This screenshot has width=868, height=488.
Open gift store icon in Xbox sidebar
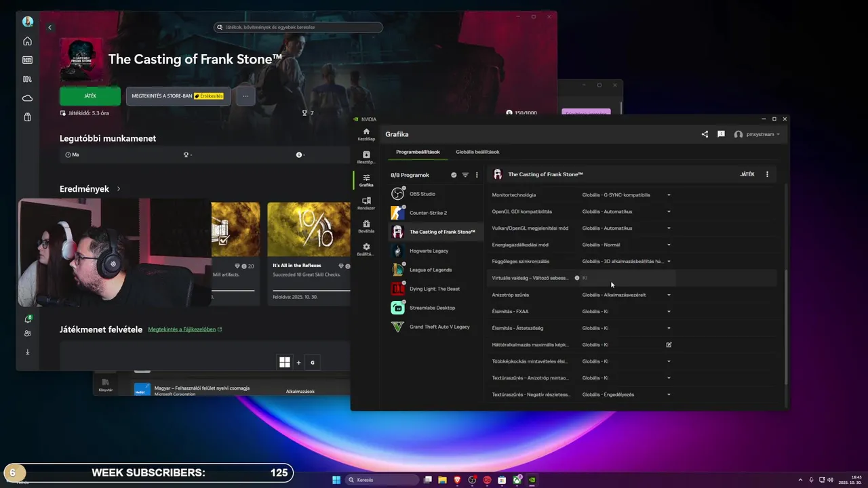(27, 117)
